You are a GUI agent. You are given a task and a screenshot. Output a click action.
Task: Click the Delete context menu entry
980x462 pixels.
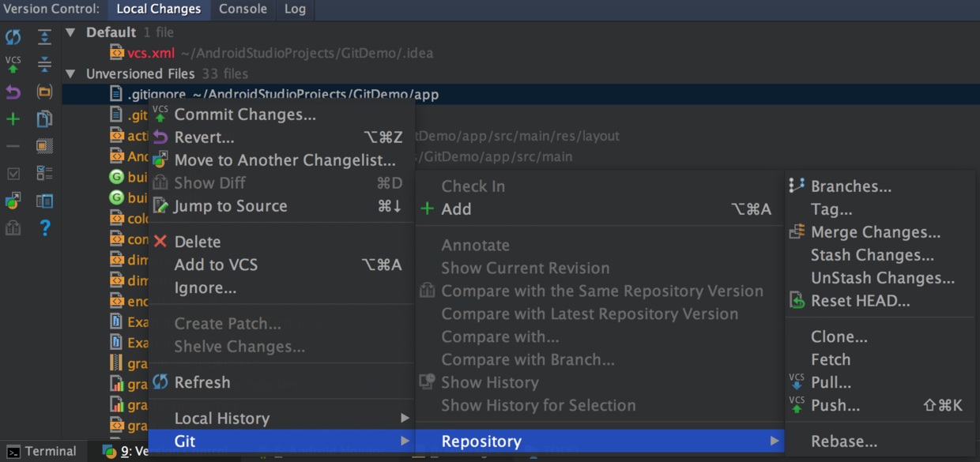[198, 242]
